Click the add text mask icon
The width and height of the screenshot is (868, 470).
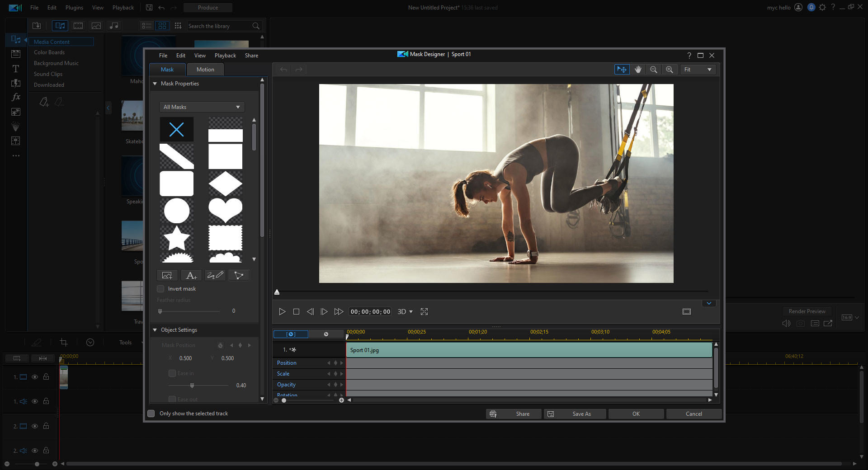tap(191, 275)
